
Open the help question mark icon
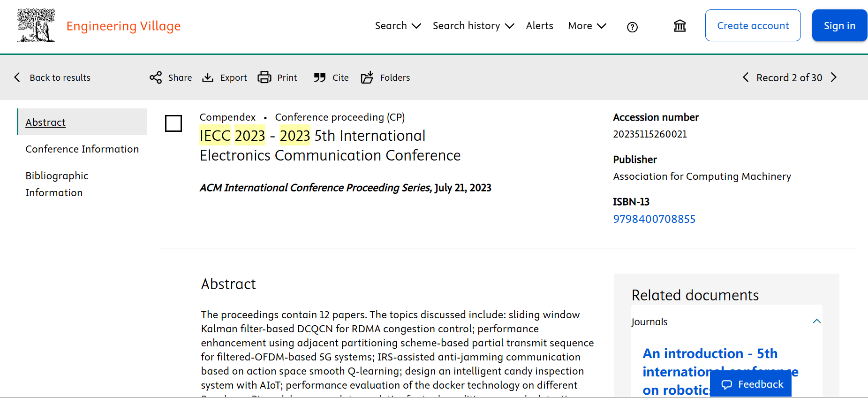coord(632,27)
